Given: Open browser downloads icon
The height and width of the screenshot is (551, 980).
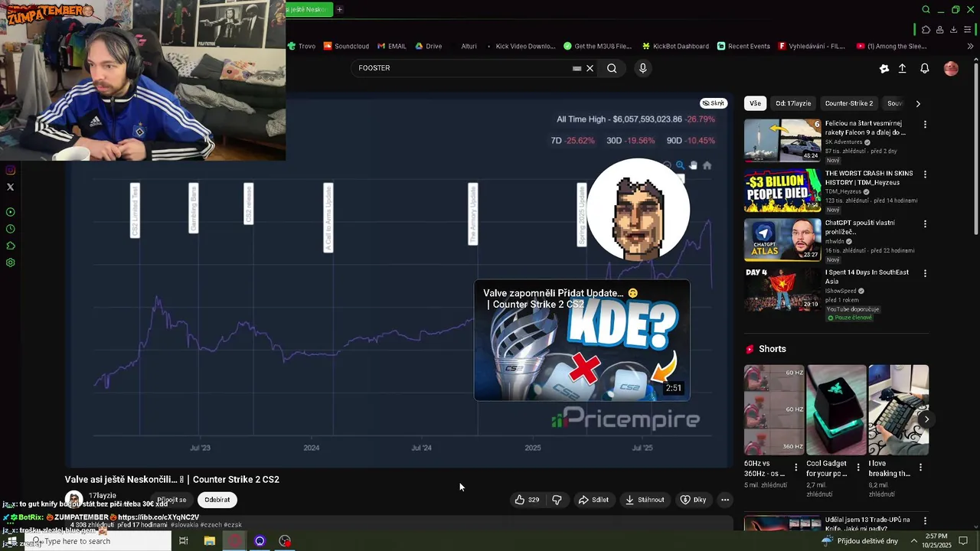Looking at the screenshot, I should point(953,30).
